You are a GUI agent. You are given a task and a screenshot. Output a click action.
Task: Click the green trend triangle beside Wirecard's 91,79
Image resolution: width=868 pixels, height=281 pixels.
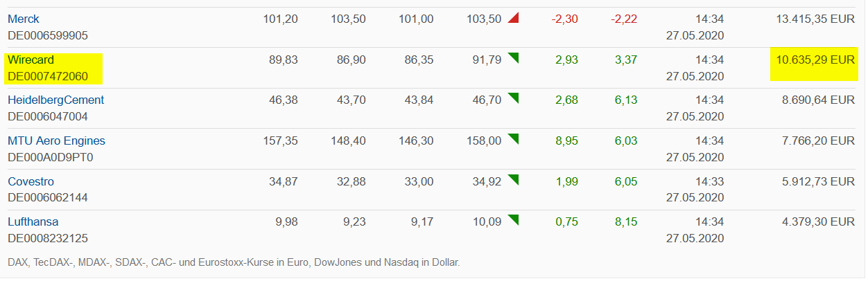pos(513,58)
